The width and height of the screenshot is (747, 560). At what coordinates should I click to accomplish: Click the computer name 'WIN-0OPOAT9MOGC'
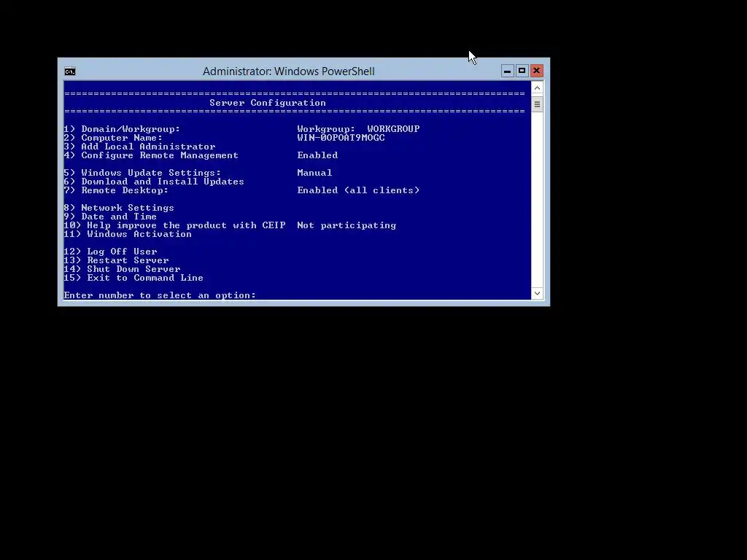pos(341,138)
